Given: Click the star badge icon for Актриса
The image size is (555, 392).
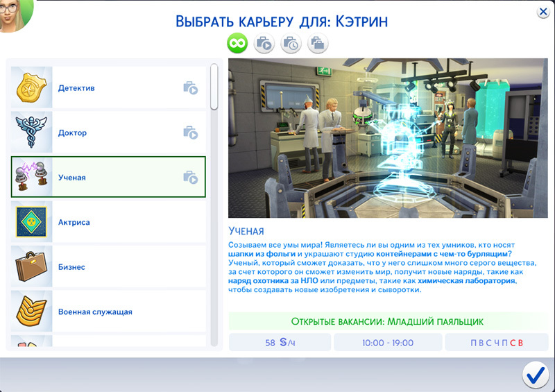Looking at the screenshot, I should 31,222.
